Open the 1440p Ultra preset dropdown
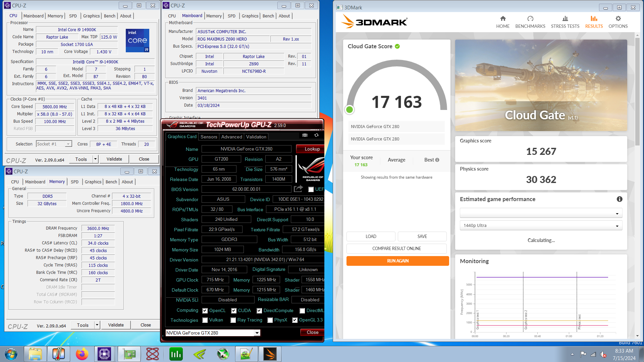This screenshot has width=644, height=362. pyautogui.click(x=541, y=225)
